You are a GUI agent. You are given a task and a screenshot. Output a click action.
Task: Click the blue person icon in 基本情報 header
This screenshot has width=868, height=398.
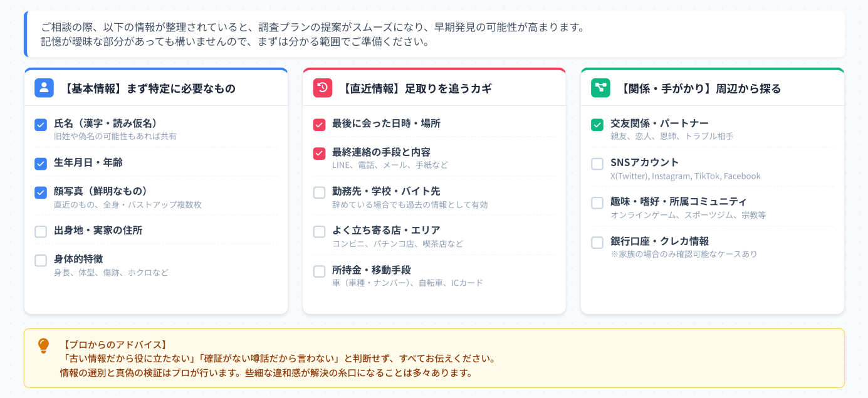click(x=44, y=88)
